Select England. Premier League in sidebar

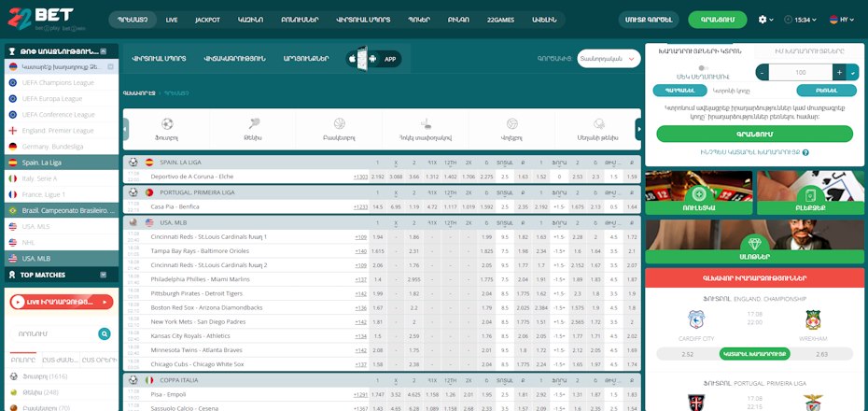(62, 131)
